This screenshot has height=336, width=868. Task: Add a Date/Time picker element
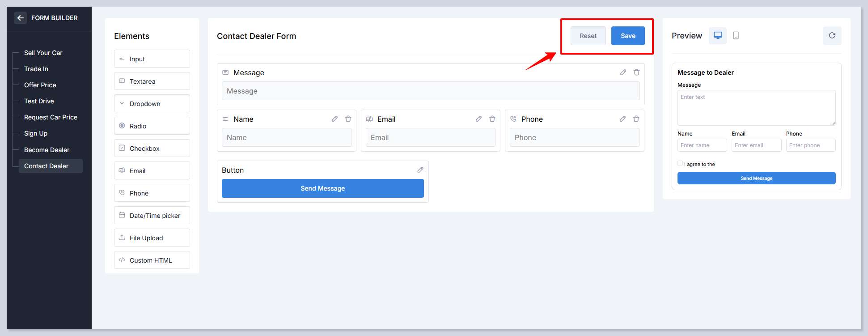(152, 216)
